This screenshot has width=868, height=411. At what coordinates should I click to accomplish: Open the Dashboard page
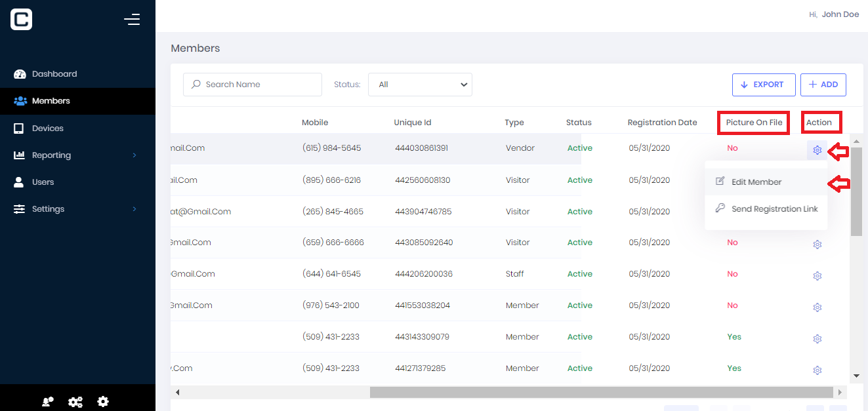click(54, 74)
